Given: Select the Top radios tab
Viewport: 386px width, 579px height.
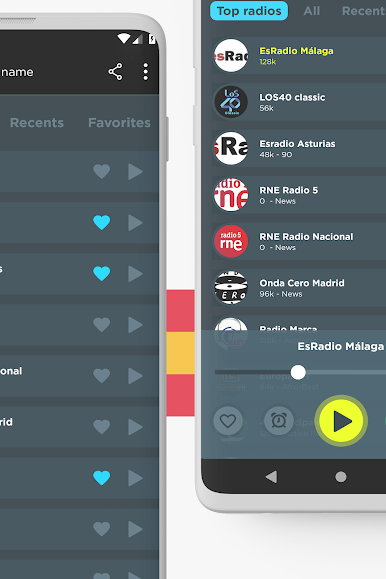Looking at the screenshot, I should tap(249, 11).
